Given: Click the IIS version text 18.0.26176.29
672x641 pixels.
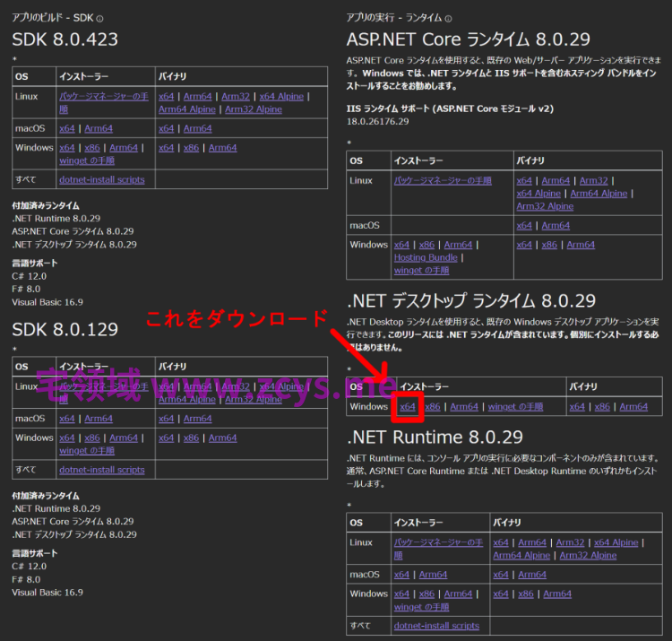Looking at the screenshot, I should click(377, 121).
